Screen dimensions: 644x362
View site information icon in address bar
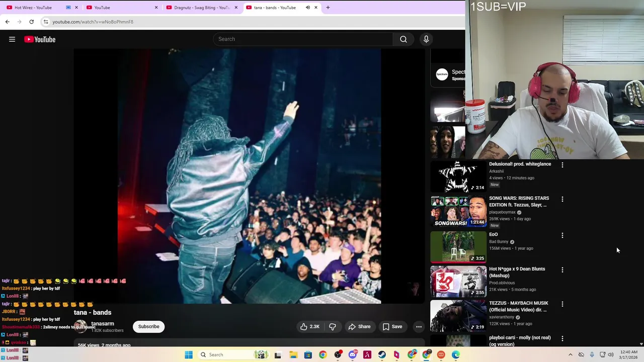pyautogui.click(x=46, y=22)
